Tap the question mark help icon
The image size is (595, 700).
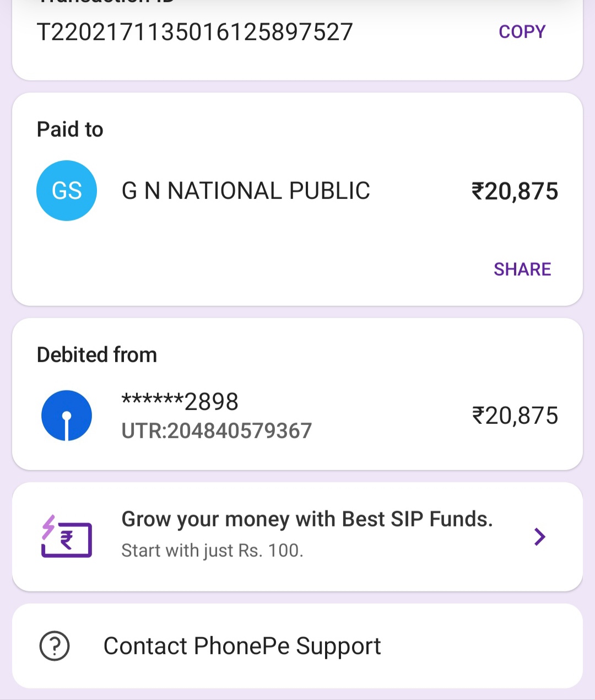click(55, 645)
